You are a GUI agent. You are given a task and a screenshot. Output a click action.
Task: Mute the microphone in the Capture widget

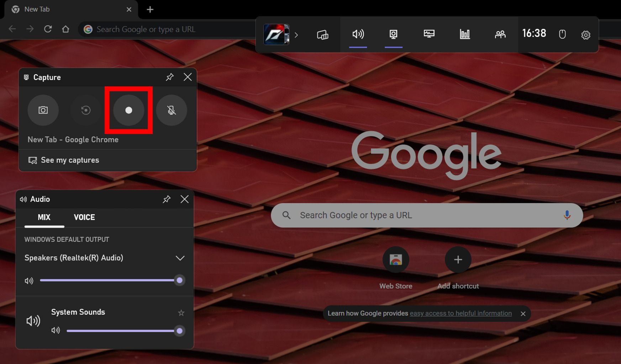pos(172,110)
